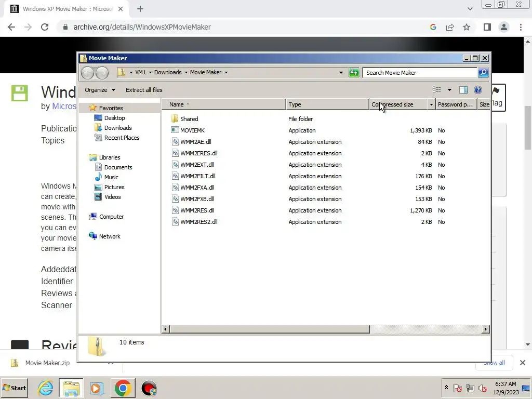Screen dimensions: 532x399
Task: Open Recent Places in the navigation pane
Action: point(122,137)
